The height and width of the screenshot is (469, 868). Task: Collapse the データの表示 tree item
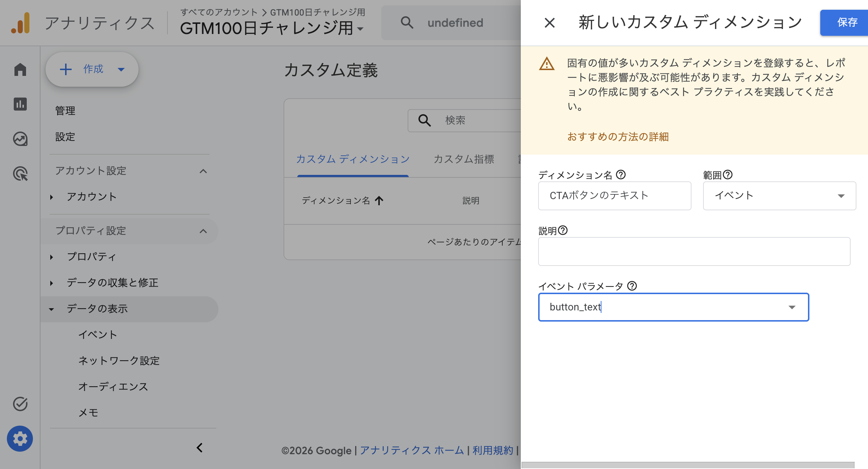[x=51, y=309]
